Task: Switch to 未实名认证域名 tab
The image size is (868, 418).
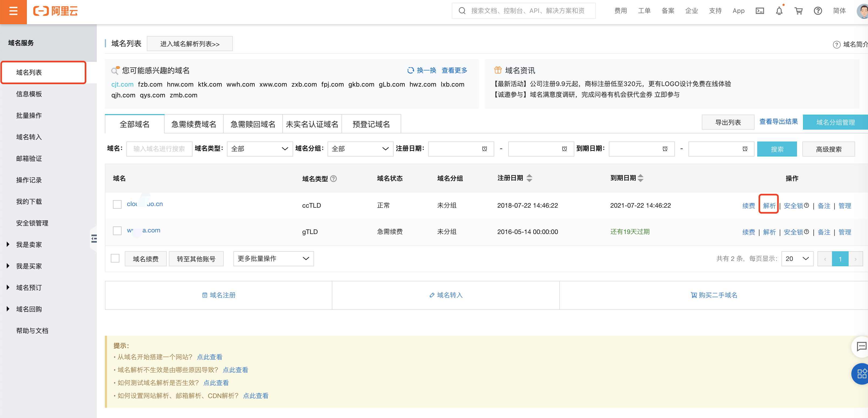Action: click(312, 124)
